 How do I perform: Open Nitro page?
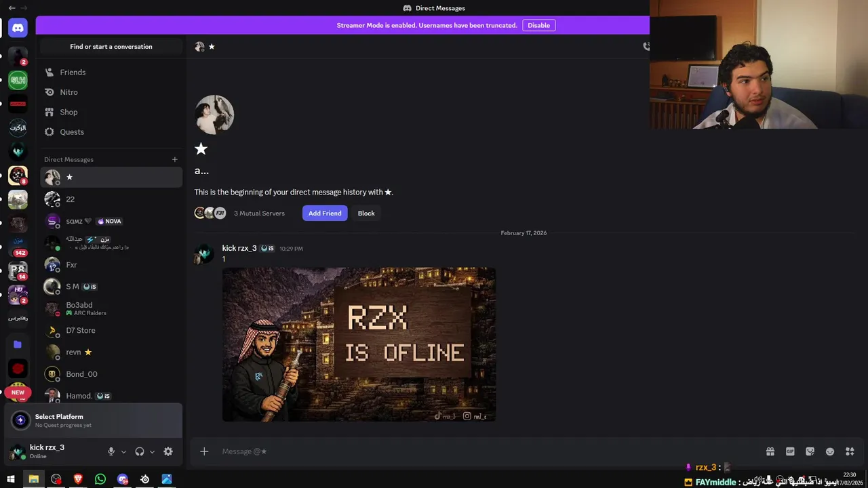click(111, 92)
